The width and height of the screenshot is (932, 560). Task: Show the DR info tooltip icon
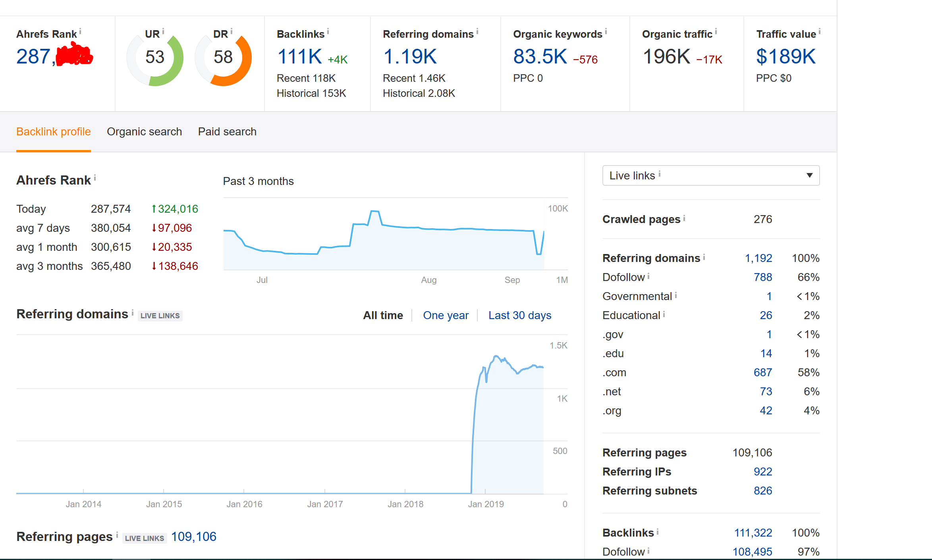click(x=232, y=31)
